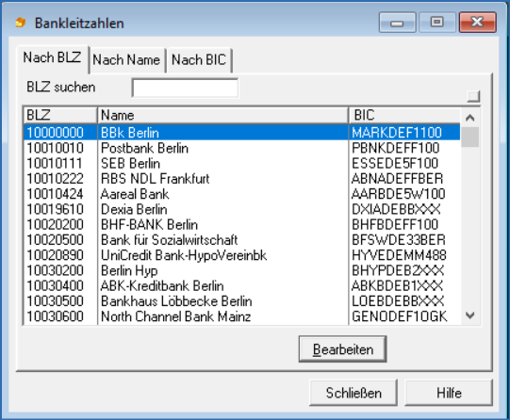This screenshot has height=420, width=510.
Task: Minimize the Bankleitzahlen window
Action: coord(397,23)
